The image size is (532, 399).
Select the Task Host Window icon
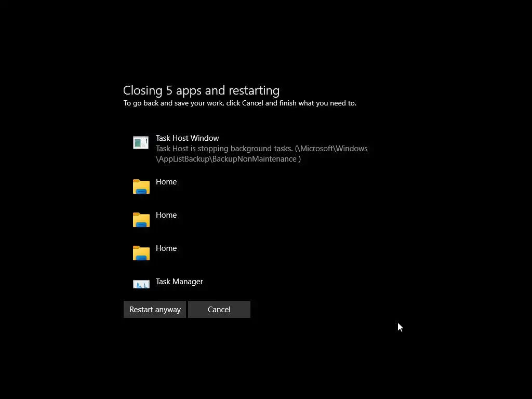click(141, 142)
